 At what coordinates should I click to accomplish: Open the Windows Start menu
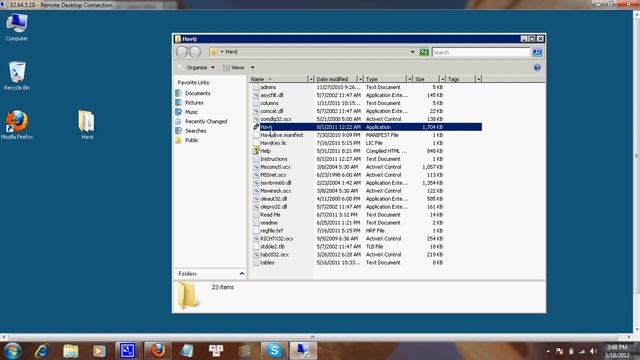[12, 351]
